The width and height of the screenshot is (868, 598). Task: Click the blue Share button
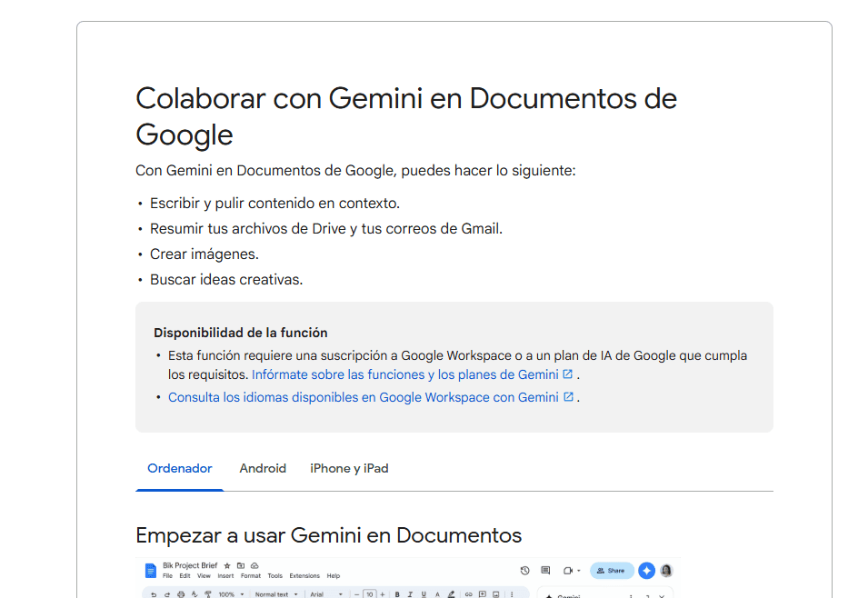(611, 571)
